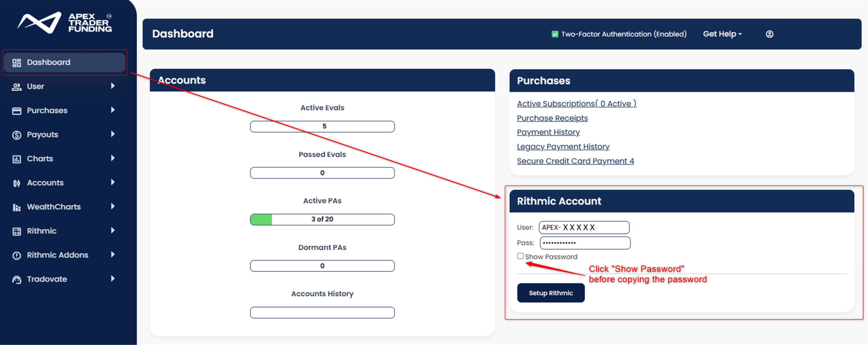Click the Accounts panel heading
Screen dimensions: 868x345
(x=182, y=80)
